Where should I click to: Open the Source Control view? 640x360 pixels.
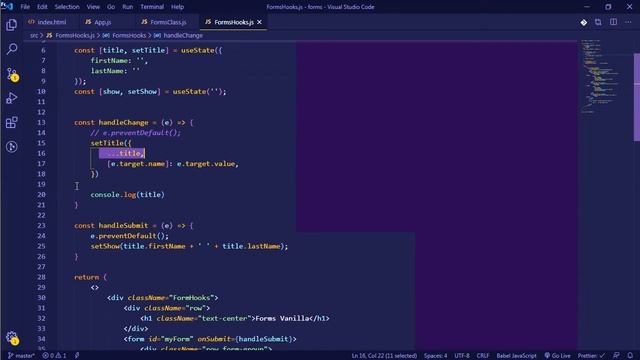pos(11,74)
